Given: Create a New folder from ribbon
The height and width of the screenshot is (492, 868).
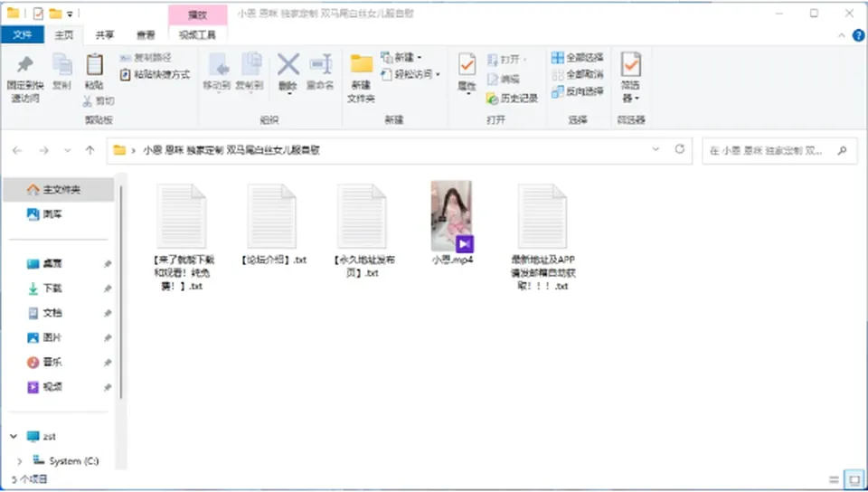Looking at the screenshot, I should tap(361, 79).
